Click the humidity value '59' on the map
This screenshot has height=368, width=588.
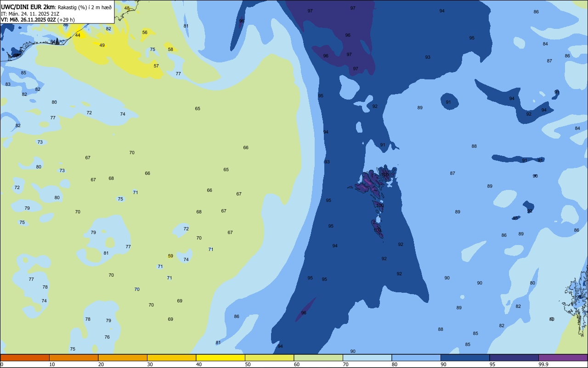pos(170,256)
